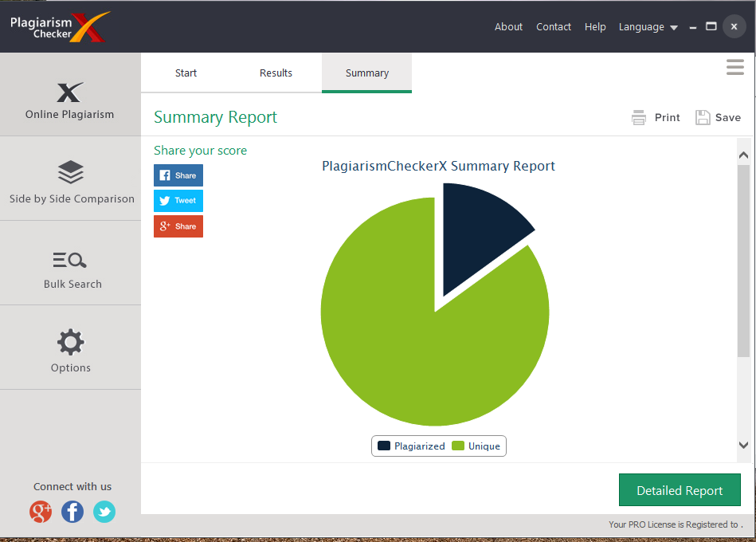Visit Facebook page under Connect with us
Screen dimensions: 756x542
[x=72, y=512]
